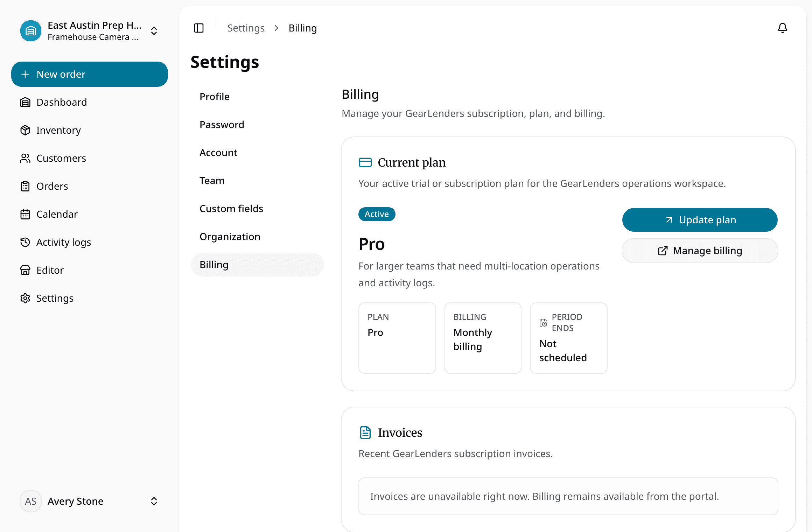The height and width of the screenshot is (532, 812).
Task: Click the Editor storefront icon
Action: (25, 270)
